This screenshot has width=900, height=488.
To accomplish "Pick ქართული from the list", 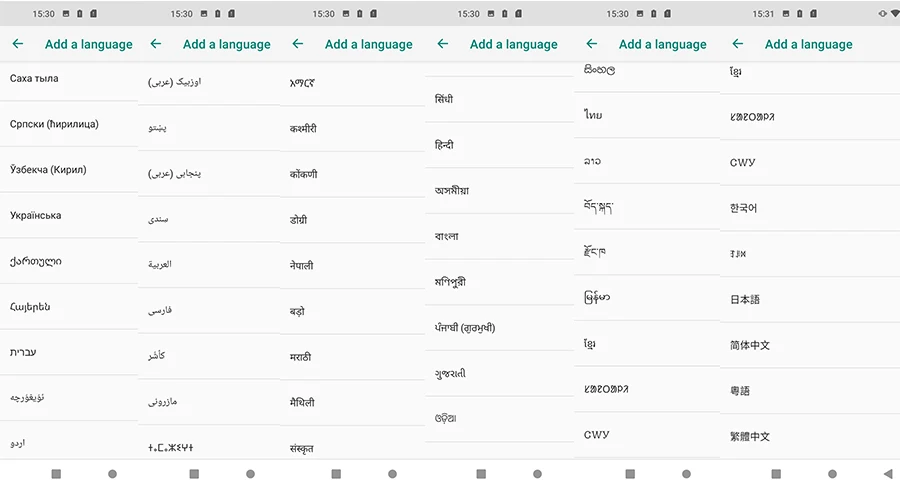I will coord(69,261).
